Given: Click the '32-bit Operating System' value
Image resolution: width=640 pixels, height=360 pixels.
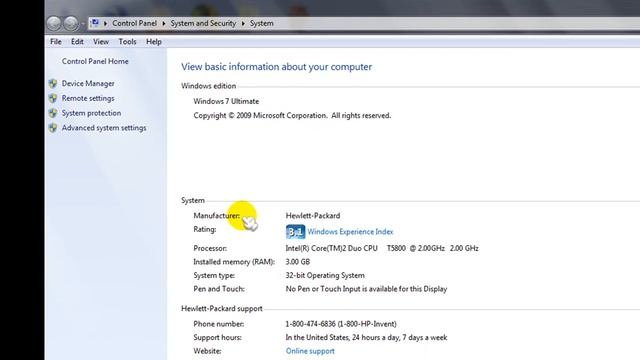Looking at the screenshot, I should point(325,276).
